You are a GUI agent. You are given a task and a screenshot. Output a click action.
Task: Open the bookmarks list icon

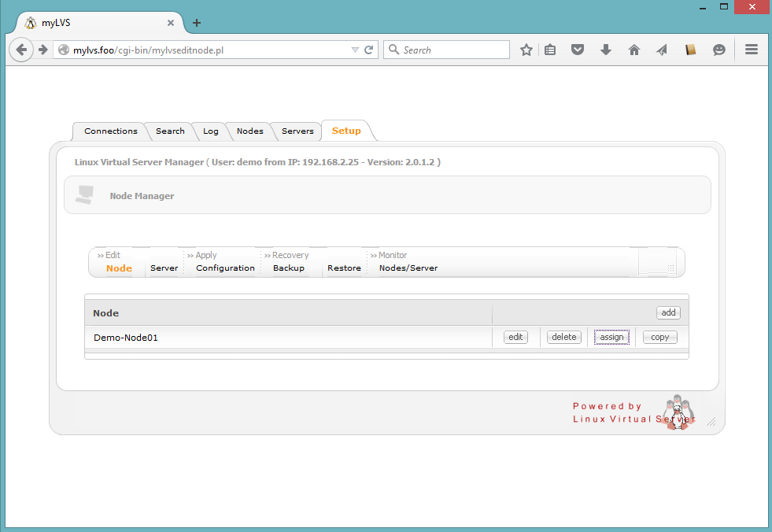tap(551, 50)
